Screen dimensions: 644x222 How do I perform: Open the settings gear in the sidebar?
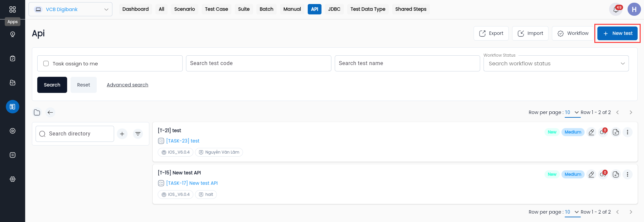click(12, 179)
